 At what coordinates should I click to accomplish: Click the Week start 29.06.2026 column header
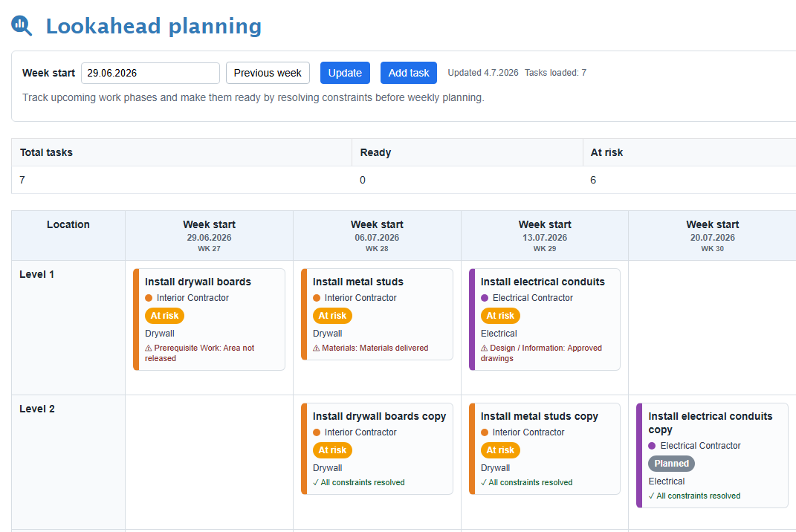pos(209,236)
